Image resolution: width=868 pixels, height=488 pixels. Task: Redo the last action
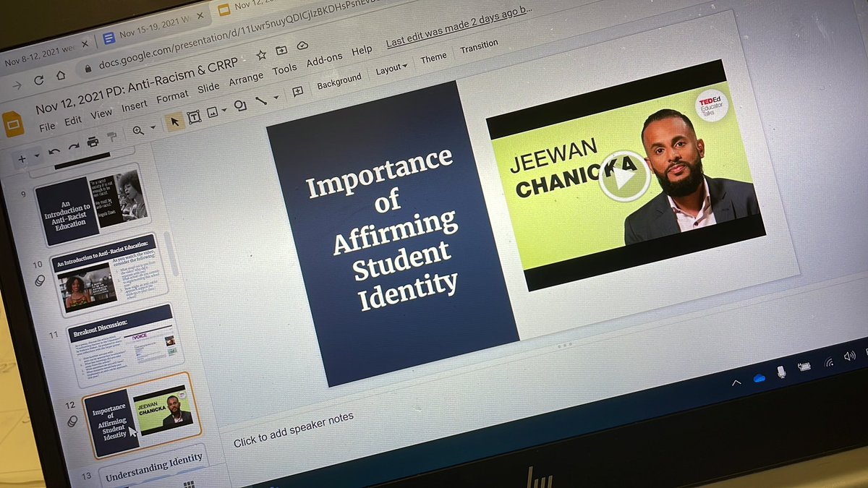tap(73, 147)
